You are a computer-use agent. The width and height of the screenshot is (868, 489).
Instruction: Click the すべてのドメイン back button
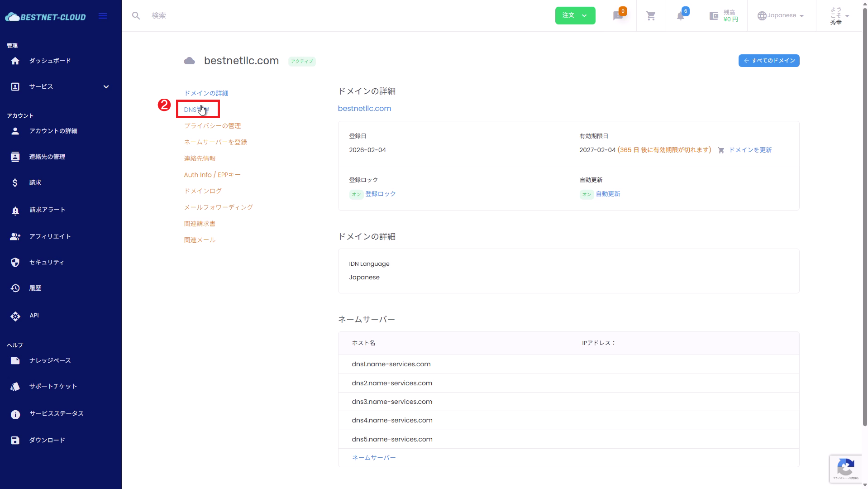tap(768, 61)
